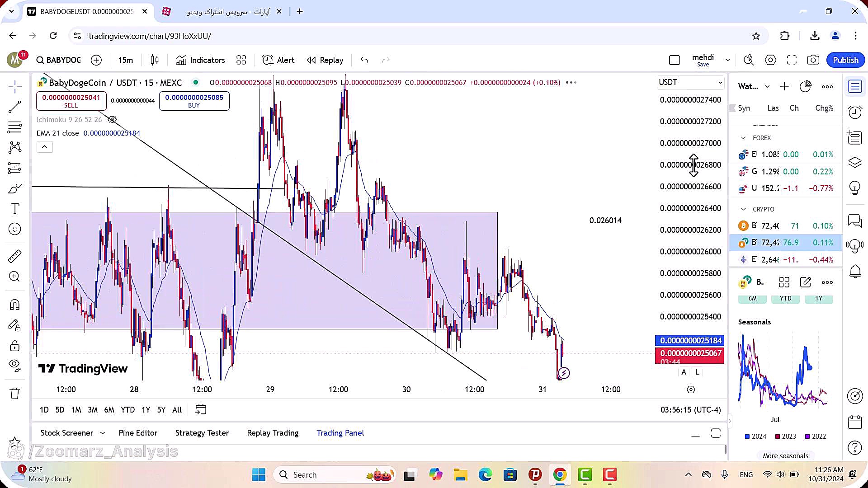The height and width of the screenshot is (488, 868).
Task: Select the All date range
Action: (x=177, y=410)
